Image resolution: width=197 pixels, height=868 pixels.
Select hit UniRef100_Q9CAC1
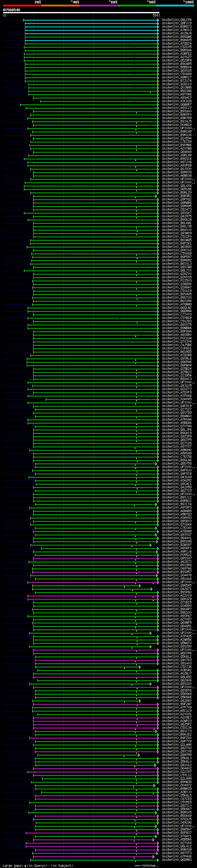[x=176, y=484]
